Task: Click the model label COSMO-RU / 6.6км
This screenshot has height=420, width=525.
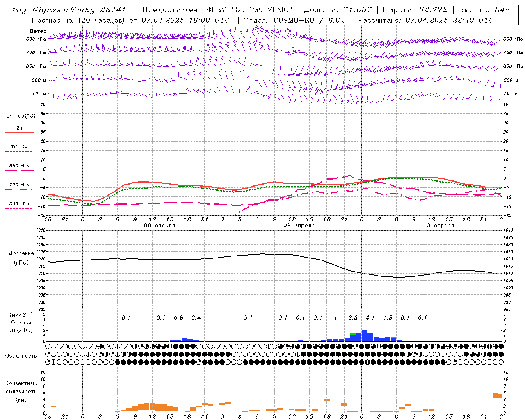Action: (311, 20)
